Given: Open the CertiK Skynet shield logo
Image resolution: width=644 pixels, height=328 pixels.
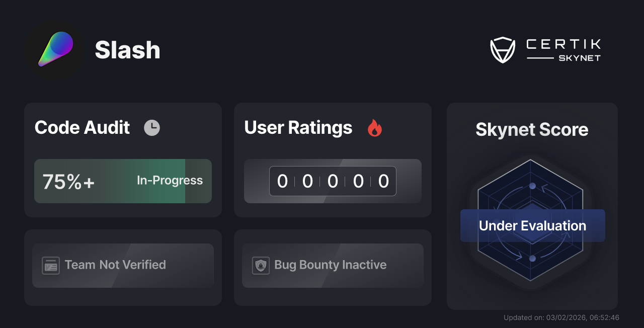Looking at the screenshot, I should click(503, 49).
